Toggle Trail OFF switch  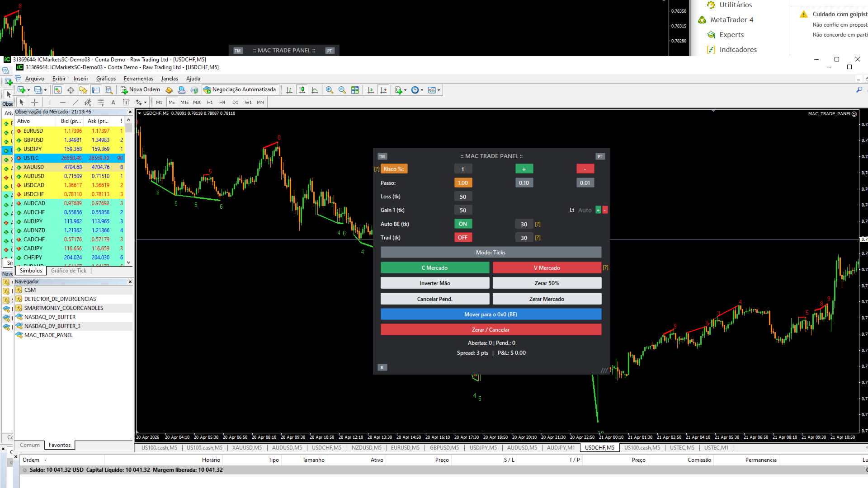coord(463,238)
